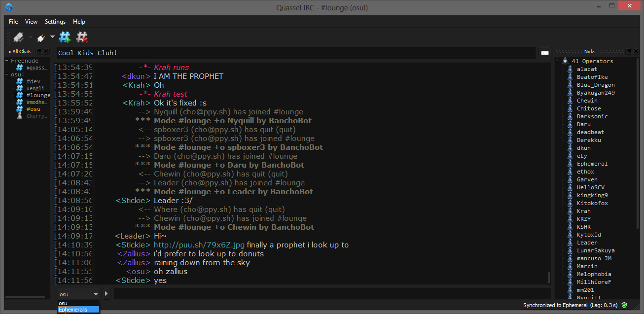The image size is (644, 314).
Task: Click the user icon beside KRZY
Action: click(x=571, y=219)
